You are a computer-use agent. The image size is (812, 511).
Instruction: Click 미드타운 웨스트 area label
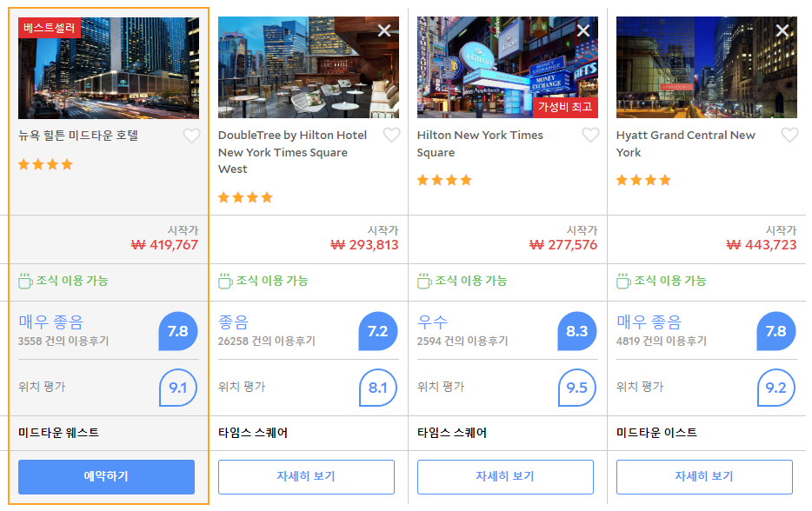(58, 433)
